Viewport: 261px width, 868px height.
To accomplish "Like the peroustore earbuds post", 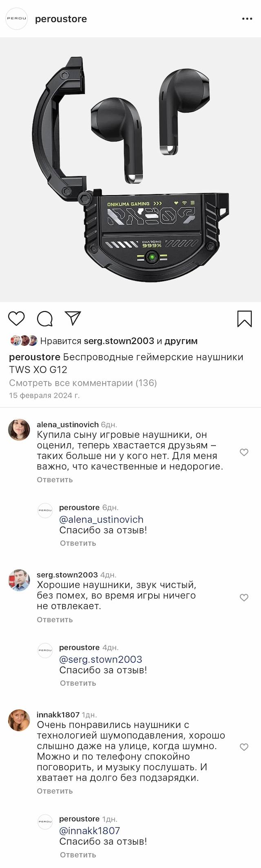I will 17,318.
